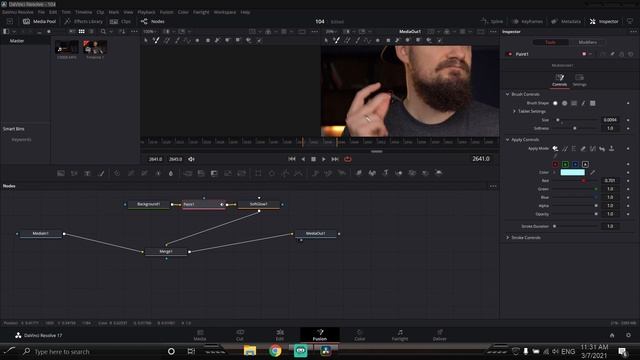Image resolution: width=640 pixels, height=360 pixels.
Task: Switch to Tools tab in Inspector
Action: [x=551, y=42]
